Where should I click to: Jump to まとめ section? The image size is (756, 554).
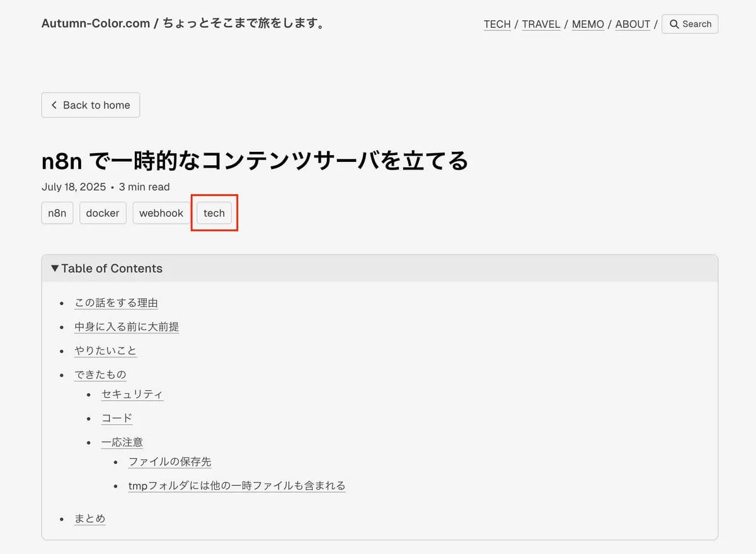click(89, 519)
